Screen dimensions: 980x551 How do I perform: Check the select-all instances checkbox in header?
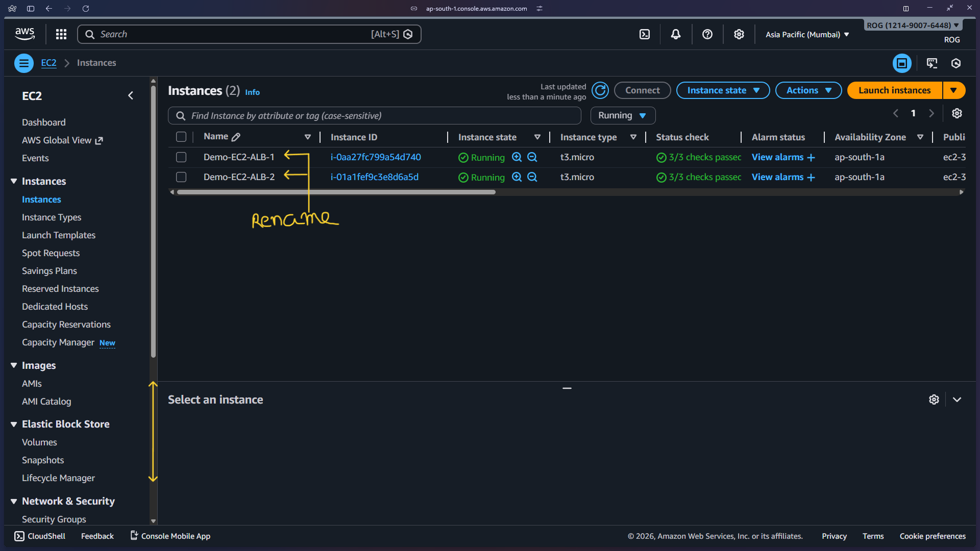click(181, 137)
